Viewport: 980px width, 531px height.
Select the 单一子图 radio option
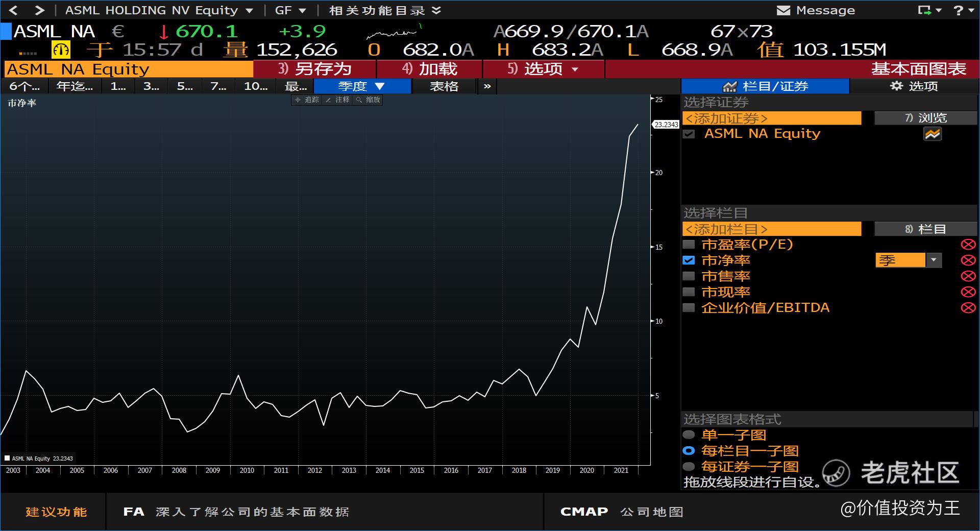689,435
